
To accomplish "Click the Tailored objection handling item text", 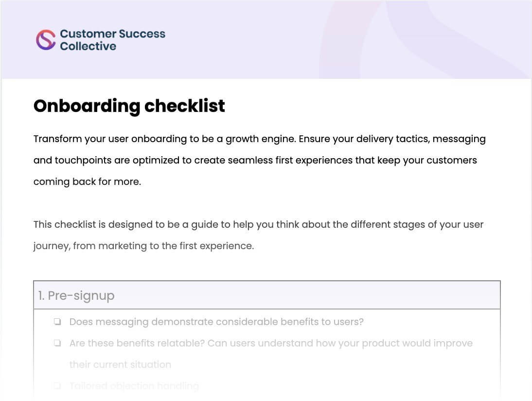I will point(134,386).
